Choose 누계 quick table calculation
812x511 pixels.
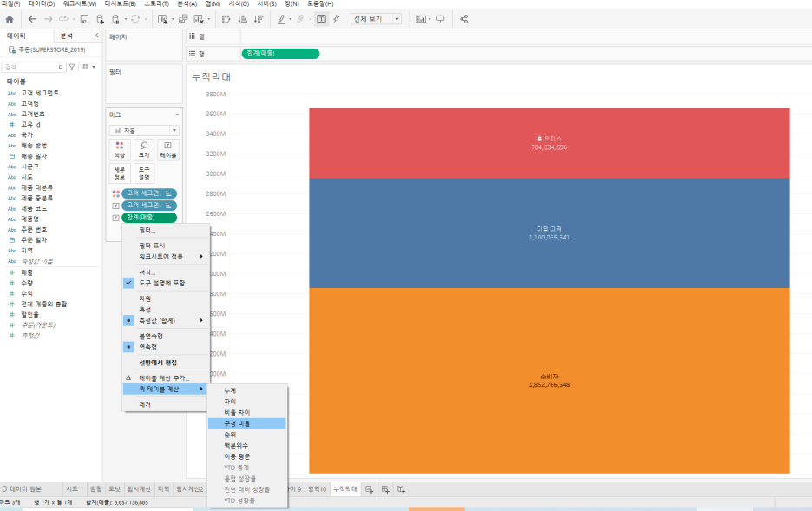tap(247, 390)
